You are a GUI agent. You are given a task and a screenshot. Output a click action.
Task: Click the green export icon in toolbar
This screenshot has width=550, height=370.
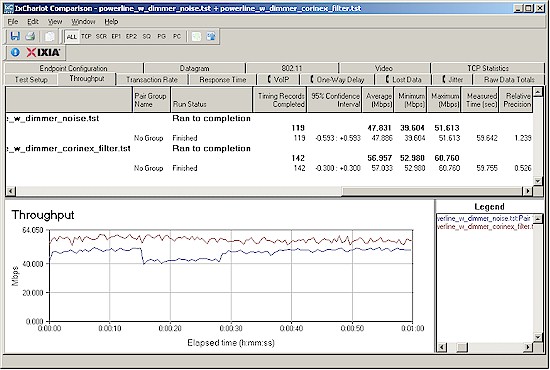click(196, 36)
